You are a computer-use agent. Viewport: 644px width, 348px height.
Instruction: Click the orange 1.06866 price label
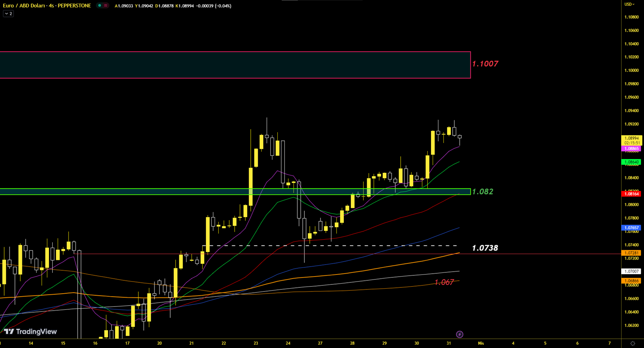(x=632, y=281)
